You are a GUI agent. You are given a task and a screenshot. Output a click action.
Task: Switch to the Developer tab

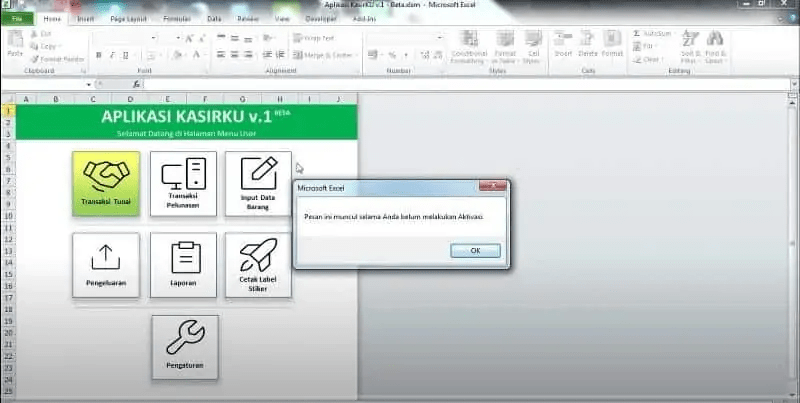321,19
